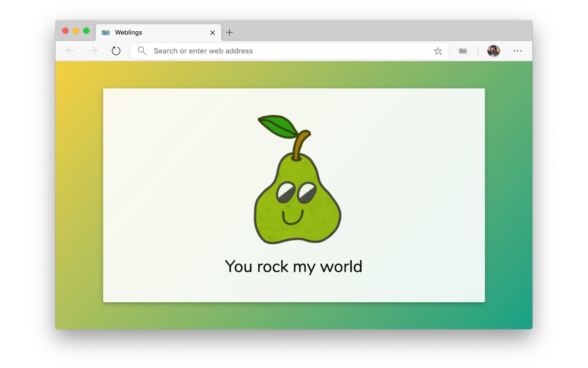
Task: Click the "You rock my world" text
Action: pos(294,267)
